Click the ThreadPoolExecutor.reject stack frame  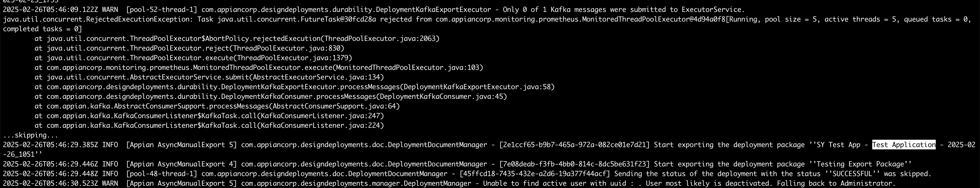point(189,48)
